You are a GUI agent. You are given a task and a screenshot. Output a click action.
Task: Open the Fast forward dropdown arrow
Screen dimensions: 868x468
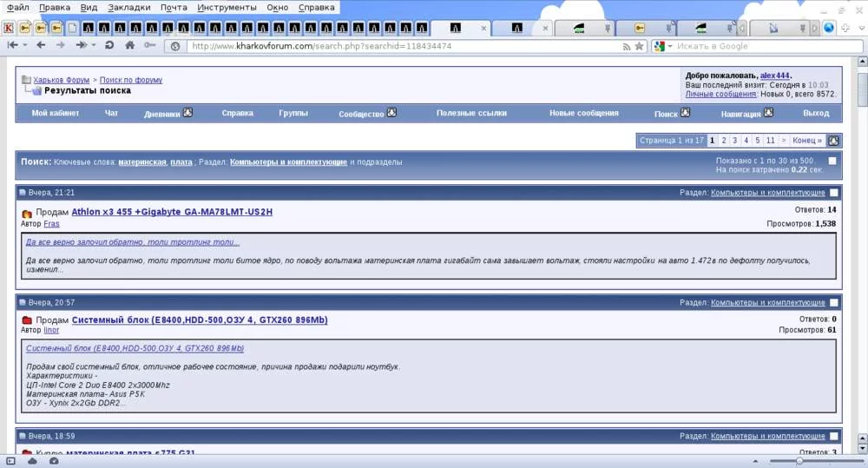click(x=94, y=45)
